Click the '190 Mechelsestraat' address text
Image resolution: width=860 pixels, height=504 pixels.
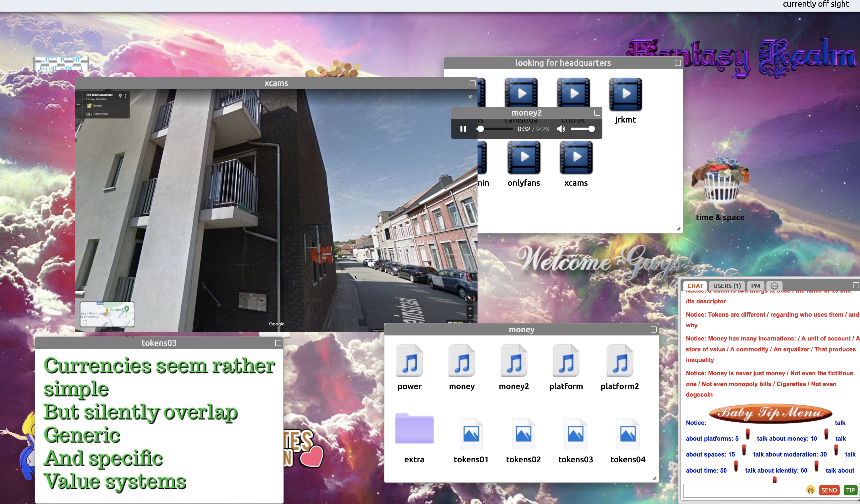99,95
